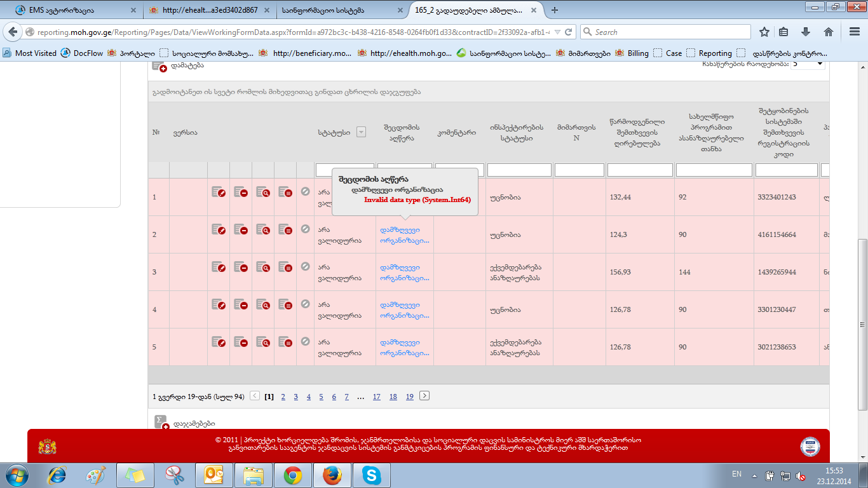
Task: Click the დაჯამებები summary icon
Action: coord(161,422)
